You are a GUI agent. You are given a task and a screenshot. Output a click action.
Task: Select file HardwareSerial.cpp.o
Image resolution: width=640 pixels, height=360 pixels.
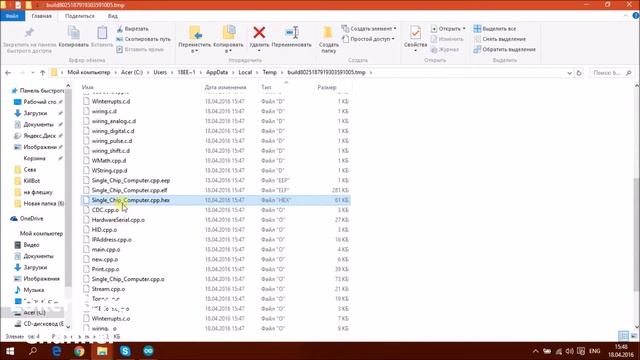pos(118,220)
